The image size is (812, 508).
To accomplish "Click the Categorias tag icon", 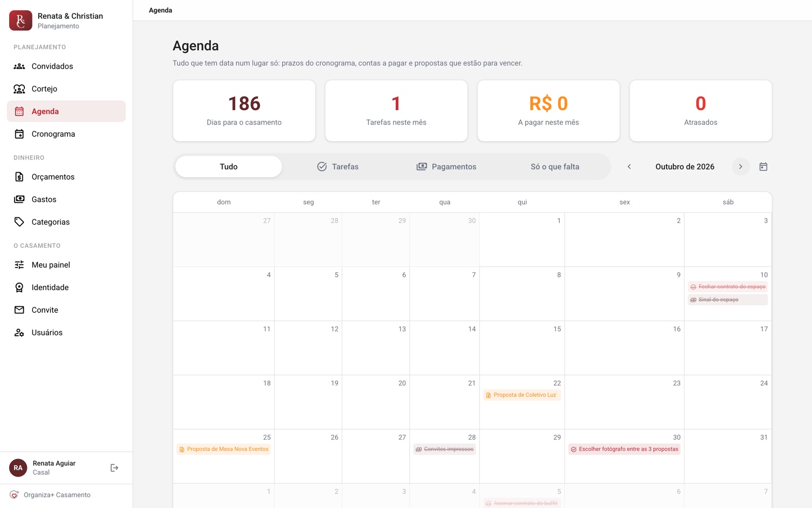I will pyautogui.click(x=19, y=222).
